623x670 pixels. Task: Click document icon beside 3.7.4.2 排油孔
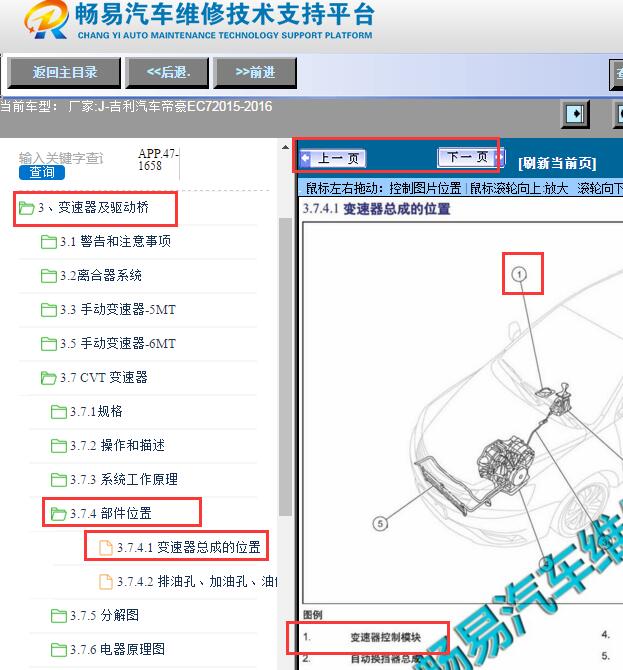coord(106,582)
